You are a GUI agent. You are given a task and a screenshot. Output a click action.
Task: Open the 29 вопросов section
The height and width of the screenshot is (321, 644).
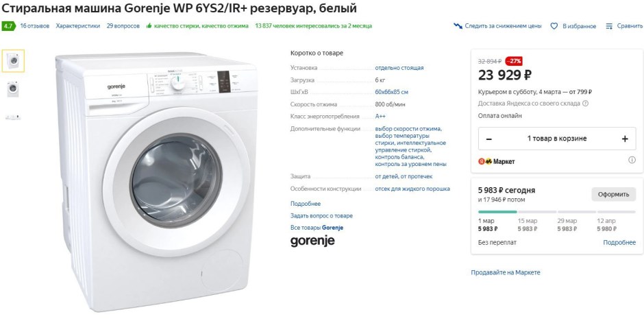pos(123,26)
